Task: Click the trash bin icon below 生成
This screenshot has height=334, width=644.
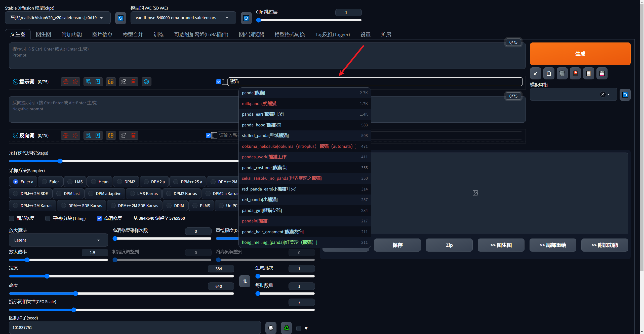Action: pos(562,73)
